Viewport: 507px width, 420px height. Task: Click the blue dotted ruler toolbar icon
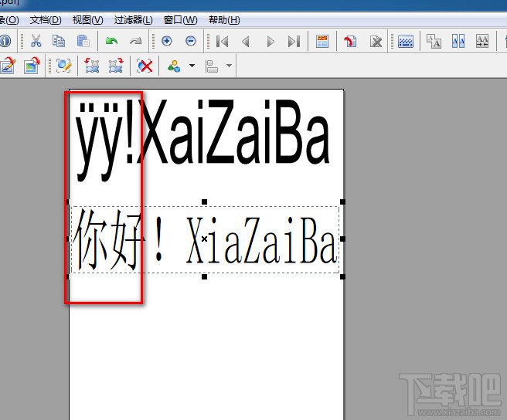coord(406,42)
